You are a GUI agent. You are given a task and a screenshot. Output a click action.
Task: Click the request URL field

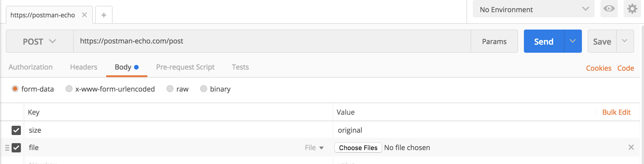pos(272,41)
